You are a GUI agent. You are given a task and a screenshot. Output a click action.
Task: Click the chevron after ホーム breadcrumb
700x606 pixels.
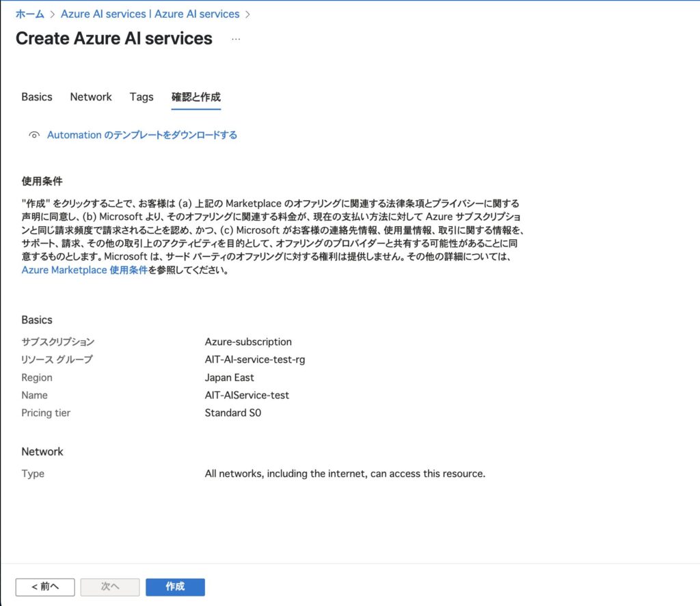[52, 14]
